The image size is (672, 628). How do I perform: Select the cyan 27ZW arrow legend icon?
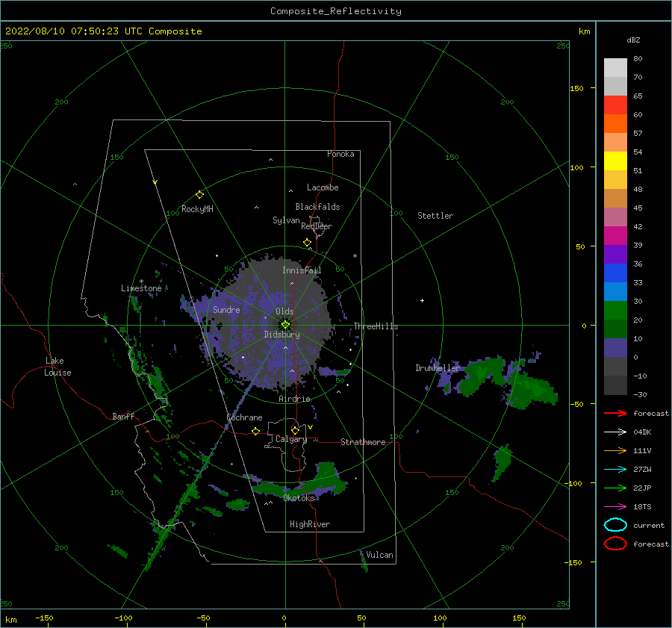pos(615,470)
